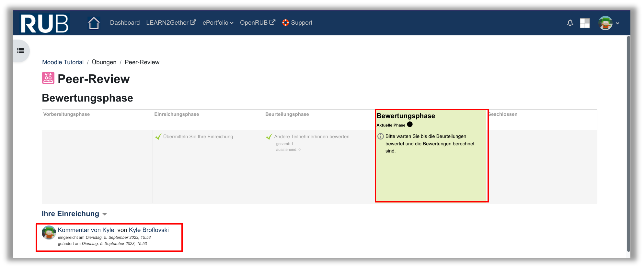644x268 pixels.
Task: Click the page vertical scrollbar
Action: click(x=628, y=143)
